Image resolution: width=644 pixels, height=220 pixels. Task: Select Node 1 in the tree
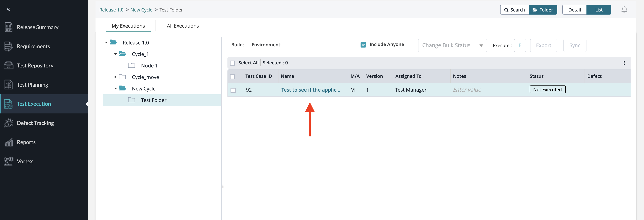point(149,65)
